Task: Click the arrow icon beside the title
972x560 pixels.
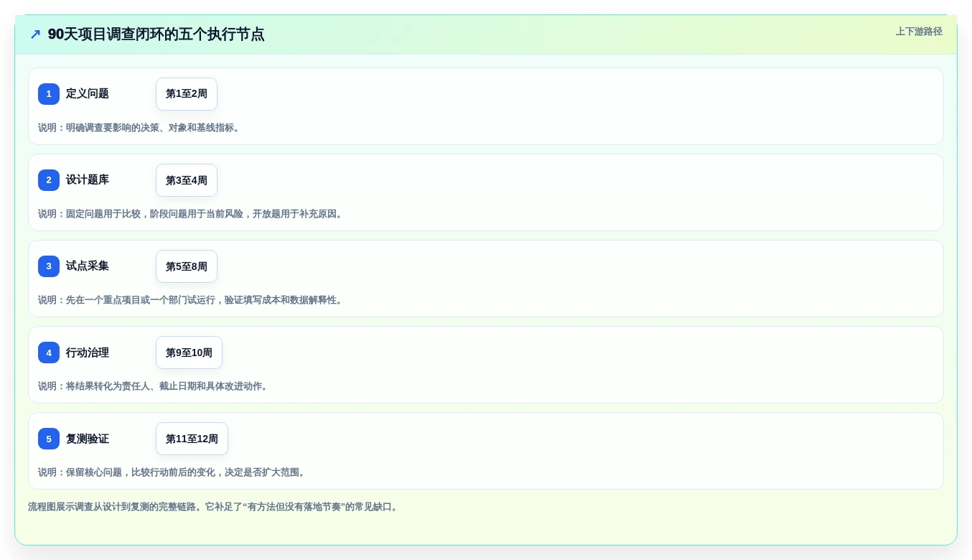Action: point(35,34)
